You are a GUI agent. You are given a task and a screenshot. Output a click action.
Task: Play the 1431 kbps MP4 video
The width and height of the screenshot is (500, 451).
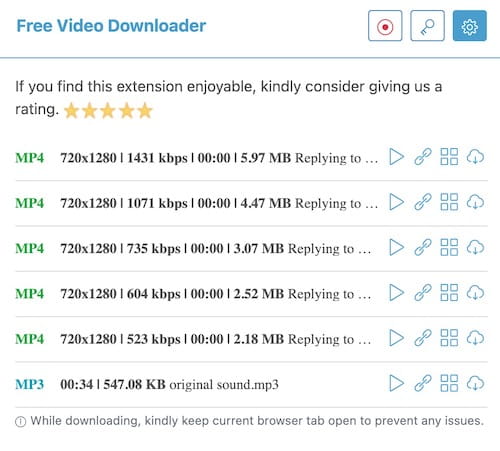(x=396, y=157)
